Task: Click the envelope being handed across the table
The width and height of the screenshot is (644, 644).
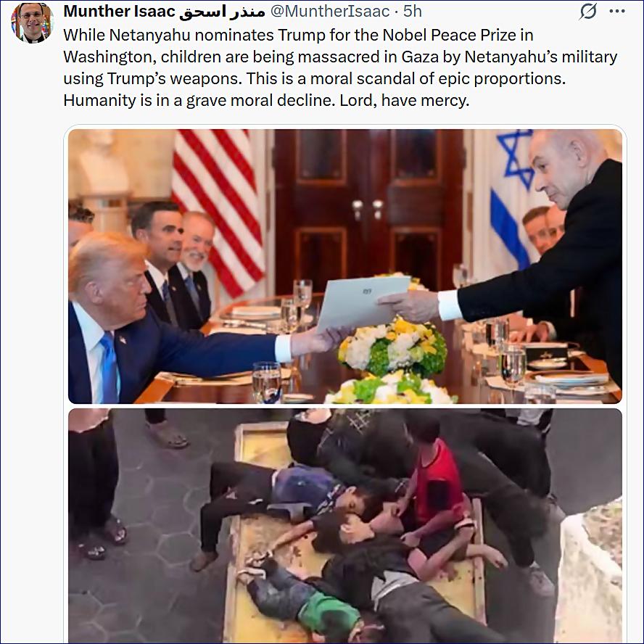Action: pos(363,302)
